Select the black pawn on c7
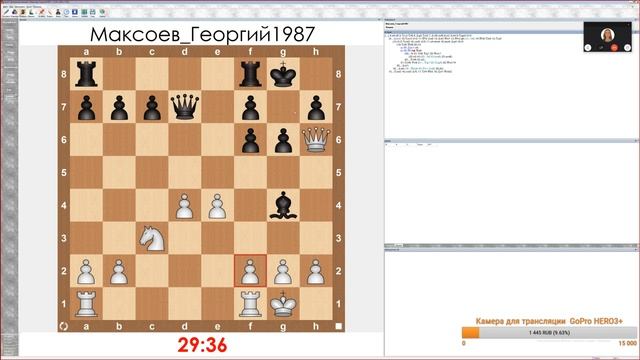640x360 pixels. [x=152, y=108]
